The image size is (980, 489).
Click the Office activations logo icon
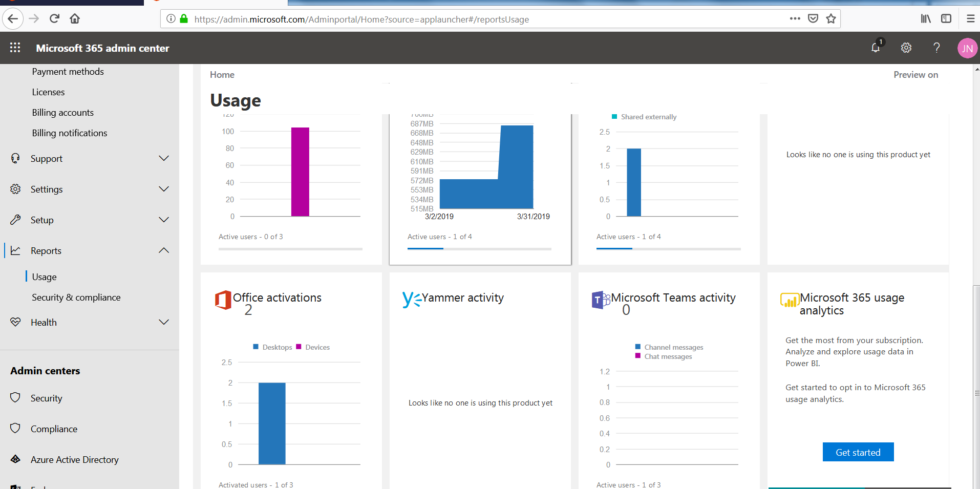click(223, 300)
